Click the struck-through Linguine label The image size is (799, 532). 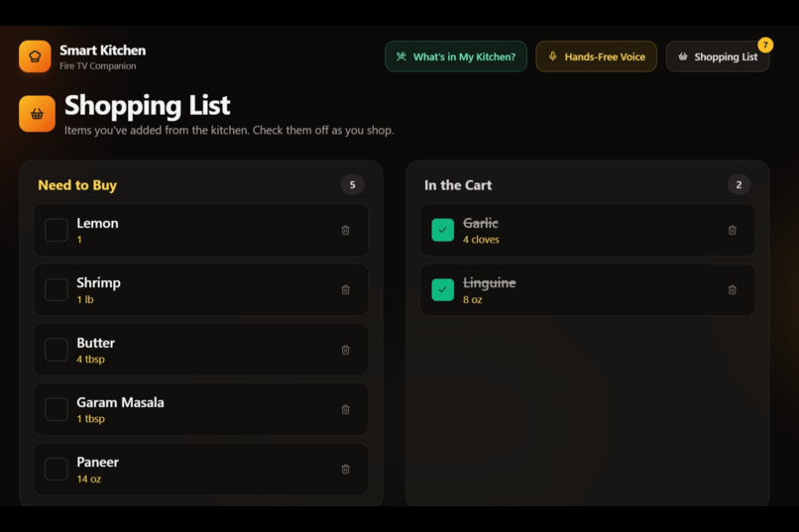pos(489,283)
